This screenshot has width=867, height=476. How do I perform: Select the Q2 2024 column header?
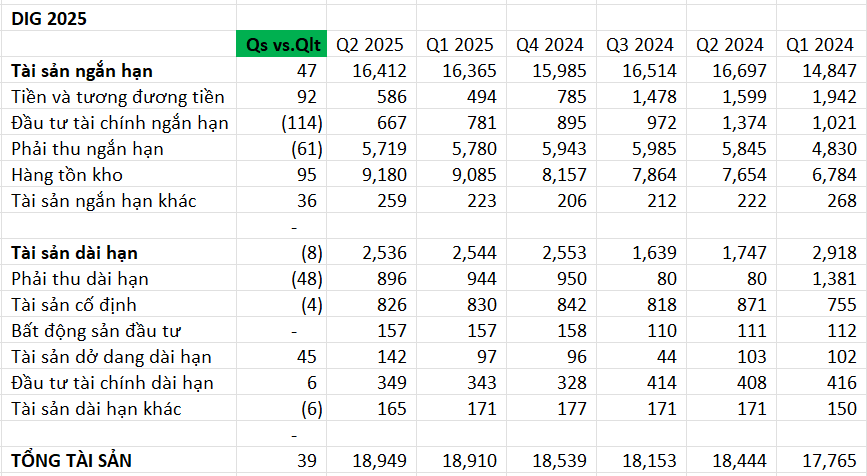coord(732,44)
